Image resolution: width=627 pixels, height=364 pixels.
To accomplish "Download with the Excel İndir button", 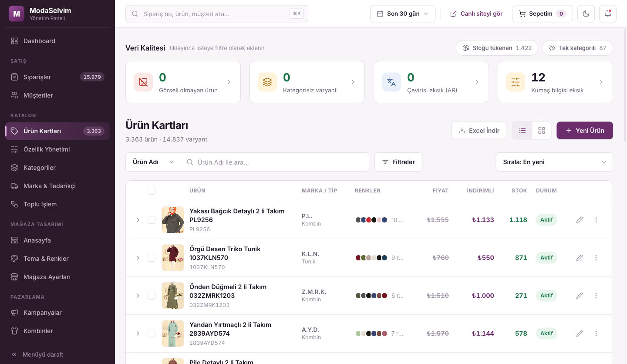I will [479, 131].
